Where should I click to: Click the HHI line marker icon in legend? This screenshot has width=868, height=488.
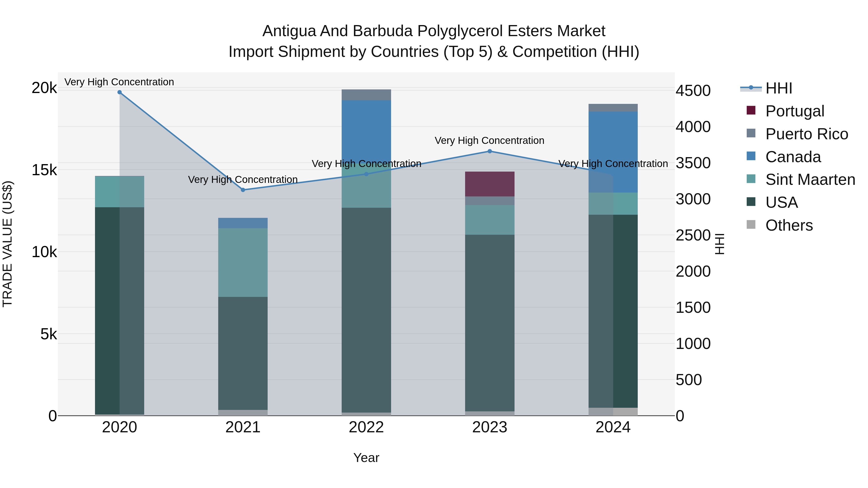point(751,88)
